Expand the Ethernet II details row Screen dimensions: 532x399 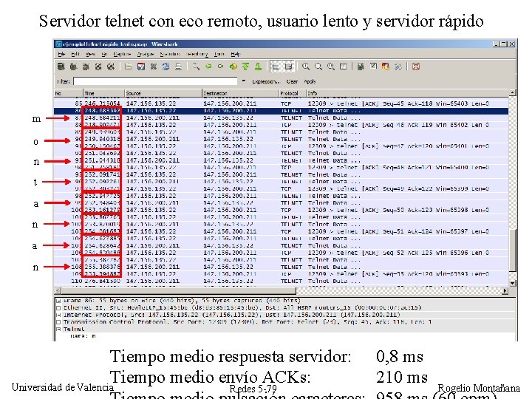click(x=58, y=307)
